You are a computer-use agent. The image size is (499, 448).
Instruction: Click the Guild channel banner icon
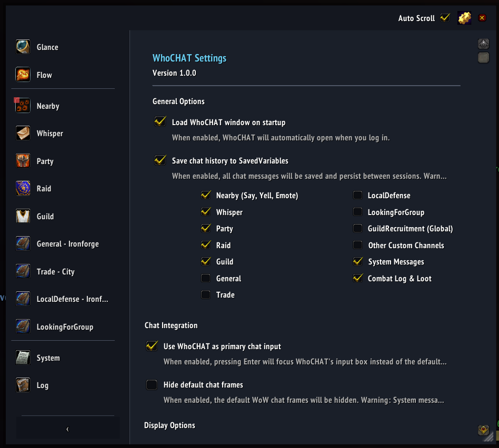[23, 216]
